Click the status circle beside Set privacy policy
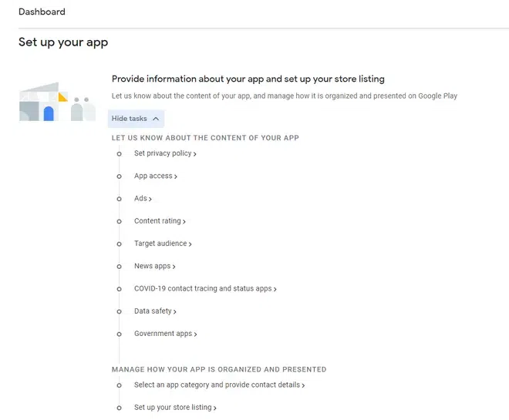The height and width of the screenshot is (420, 509). [x=119, y=154]
